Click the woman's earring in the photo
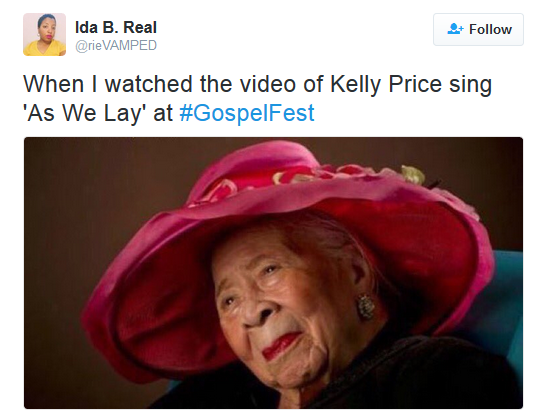 coord(366,307)
